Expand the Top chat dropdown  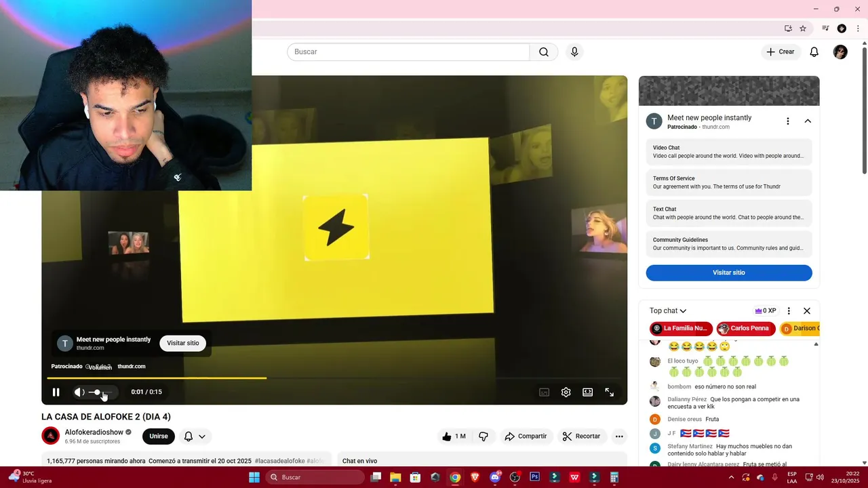pos(668,311)
